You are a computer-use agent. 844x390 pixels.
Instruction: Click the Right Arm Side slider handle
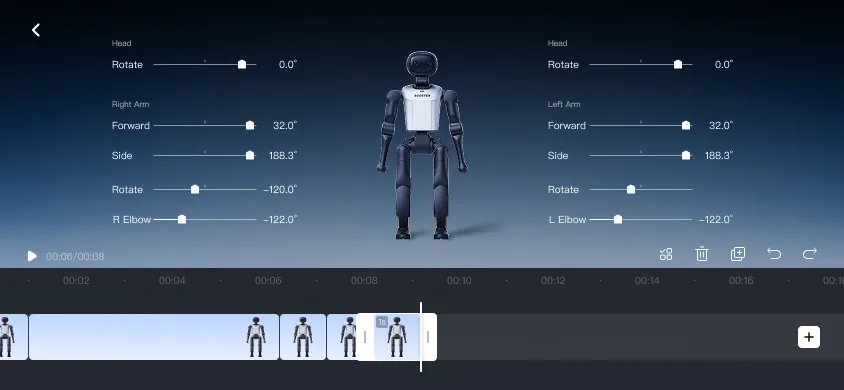[250, 155]
